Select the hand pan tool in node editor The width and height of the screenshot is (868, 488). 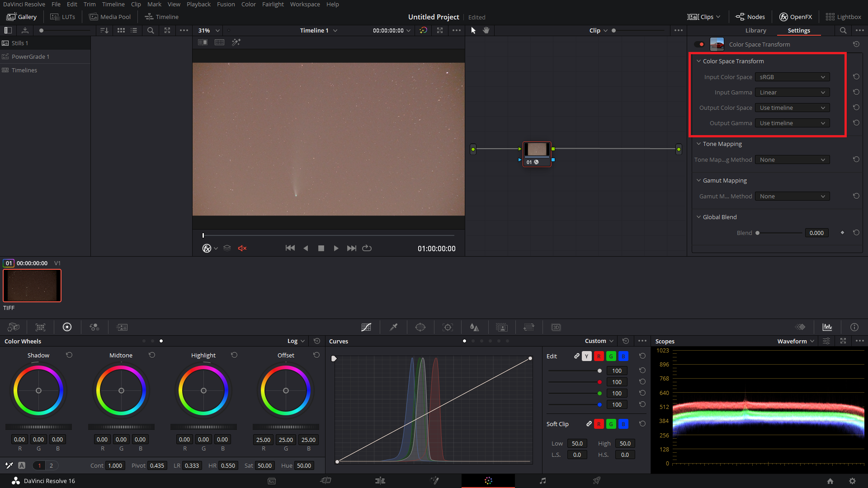coord(486,30)
